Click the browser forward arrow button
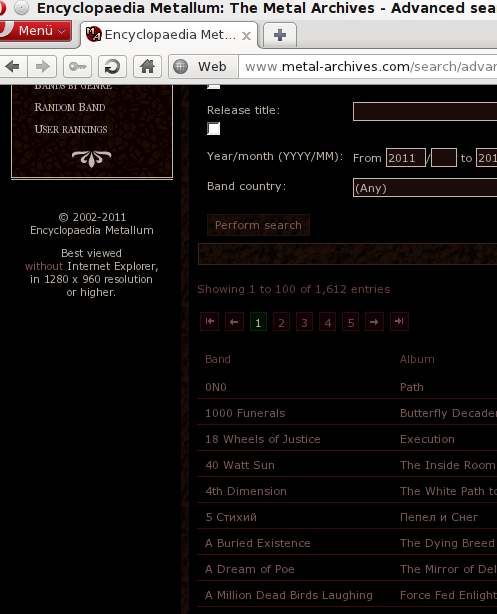 click(42, 67)
